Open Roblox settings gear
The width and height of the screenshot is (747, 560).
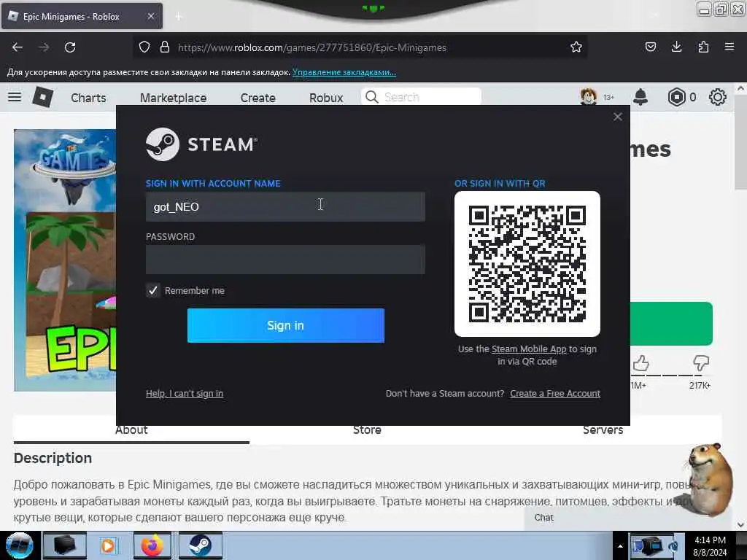coord(718,97)
